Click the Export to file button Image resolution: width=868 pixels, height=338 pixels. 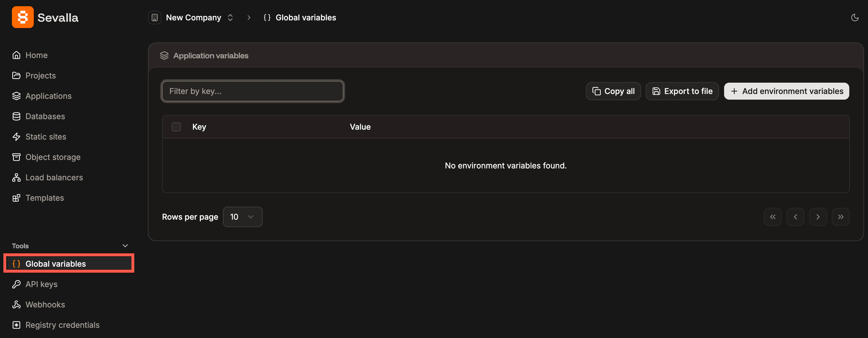pyautogui.click(x=682, y=91)
